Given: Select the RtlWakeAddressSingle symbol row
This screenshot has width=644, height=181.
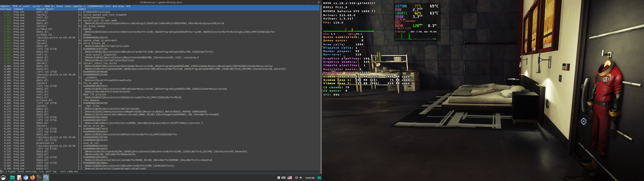Looking at the screenshot, I should tap(160, 12).
